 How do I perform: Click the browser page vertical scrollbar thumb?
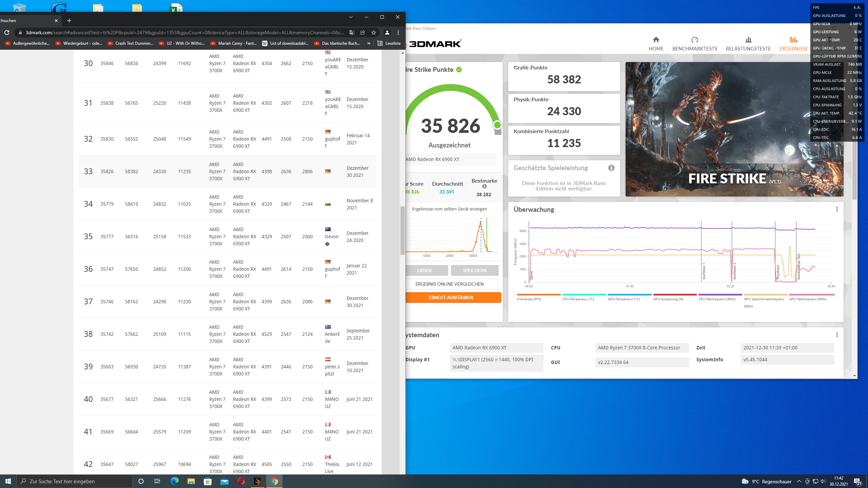[x=402, y=230]
